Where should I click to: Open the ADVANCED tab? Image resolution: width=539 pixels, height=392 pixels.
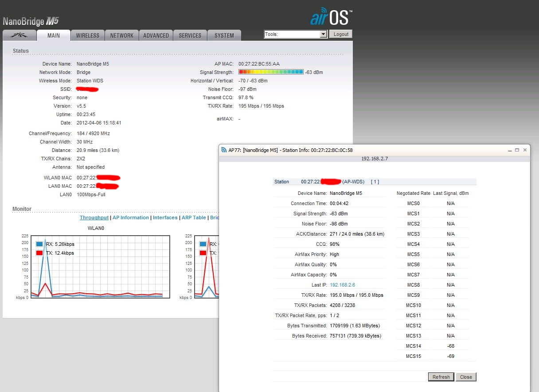tap(156, 35)
